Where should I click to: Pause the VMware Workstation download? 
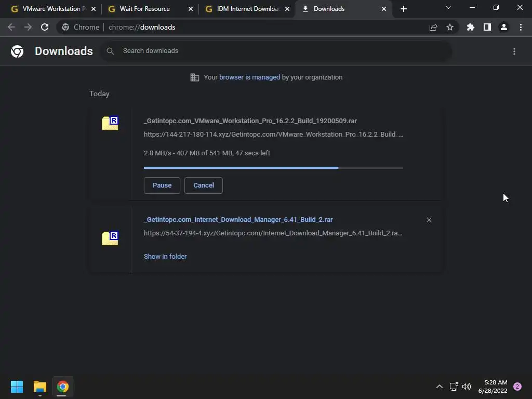pyautogui.click(x=162, y=185)
